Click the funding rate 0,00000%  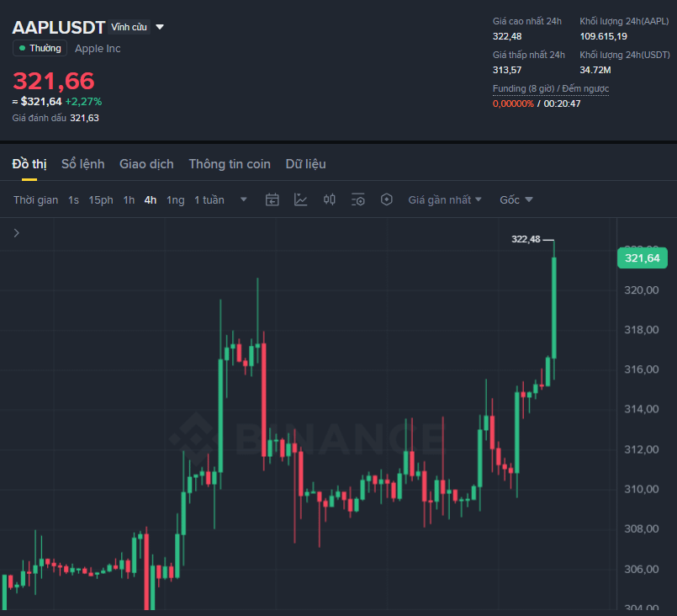pyautogui.click(x=513, y=104)
